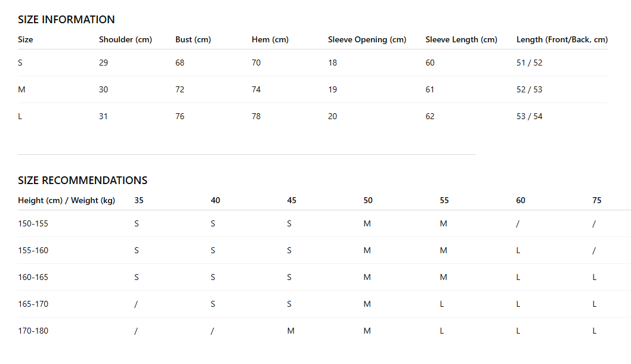The height and width of the screenshot is (364, 631).
Task: Click the 160-165 height row label
Action: coord(33,277)
